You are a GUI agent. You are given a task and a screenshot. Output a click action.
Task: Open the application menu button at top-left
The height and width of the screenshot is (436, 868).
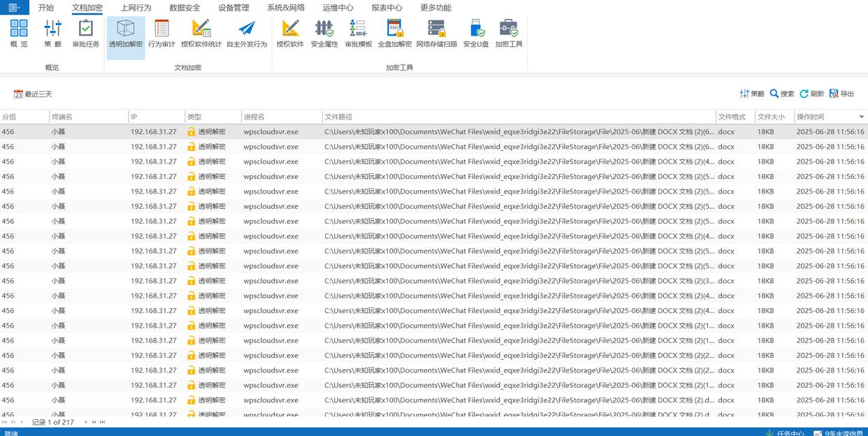coord(14,8)
